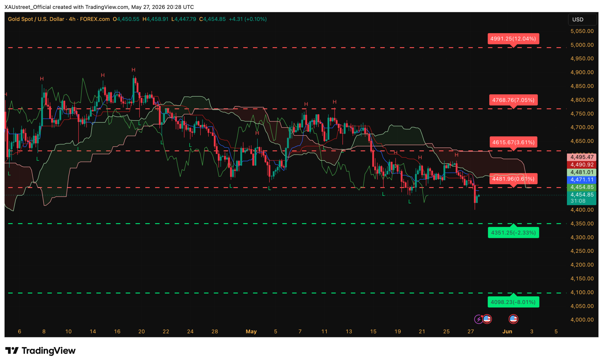603x364 pixels.
Task: Click the 5,000.00 price axis tick
Action: click(x=582, y=45)
